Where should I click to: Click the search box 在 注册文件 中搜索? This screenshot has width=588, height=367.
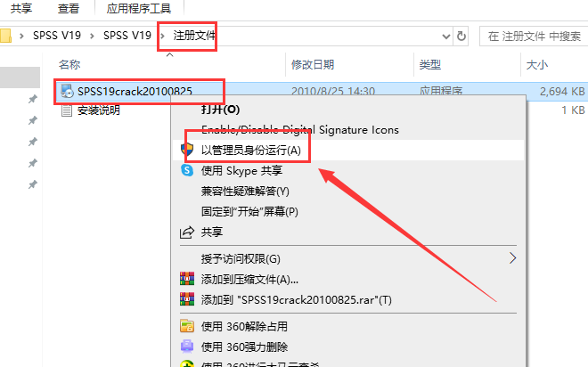(534, 37)
